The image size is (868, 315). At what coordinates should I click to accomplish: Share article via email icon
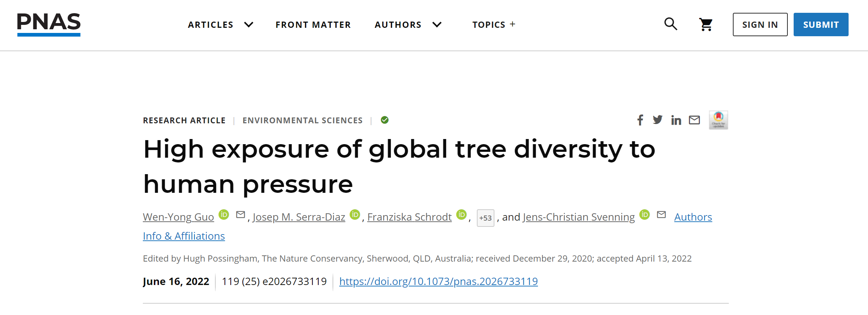pyautogui.click(x=694, y=120)
